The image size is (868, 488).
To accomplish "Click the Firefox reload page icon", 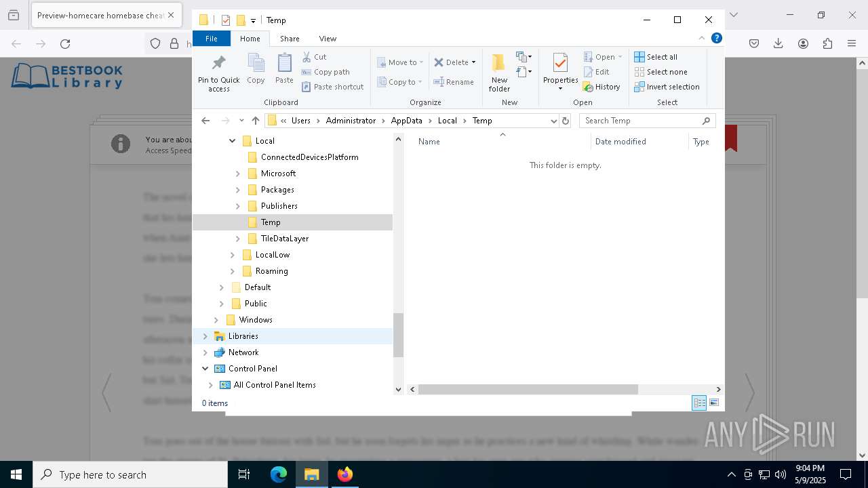I will pos(65,43).
